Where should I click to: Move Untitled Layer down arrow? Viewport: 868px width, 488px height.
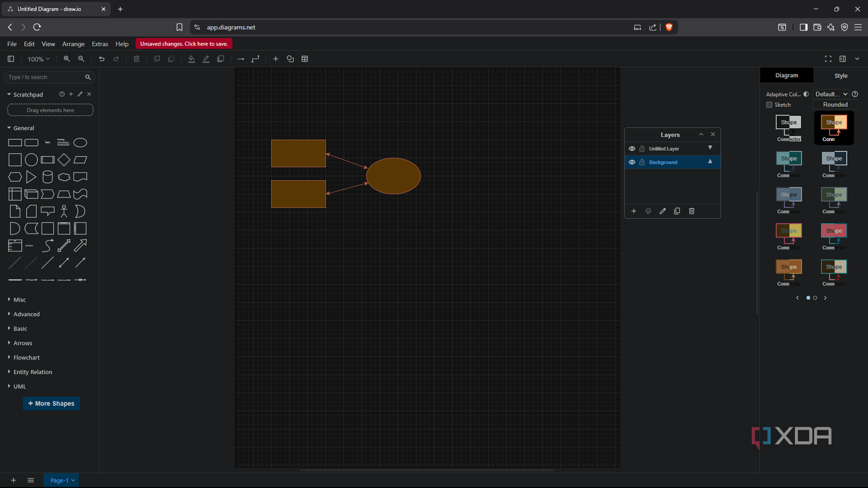tap(710, 148)
